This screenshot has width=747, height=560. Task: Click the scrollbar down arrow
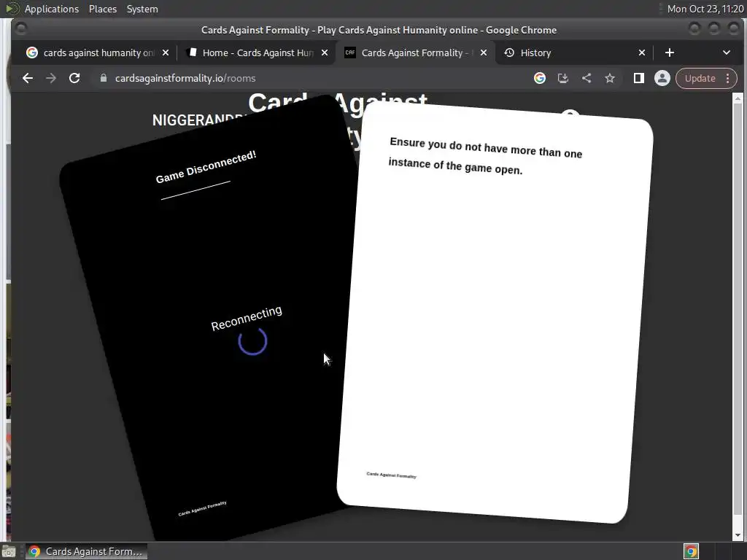[x=738, y=535]
